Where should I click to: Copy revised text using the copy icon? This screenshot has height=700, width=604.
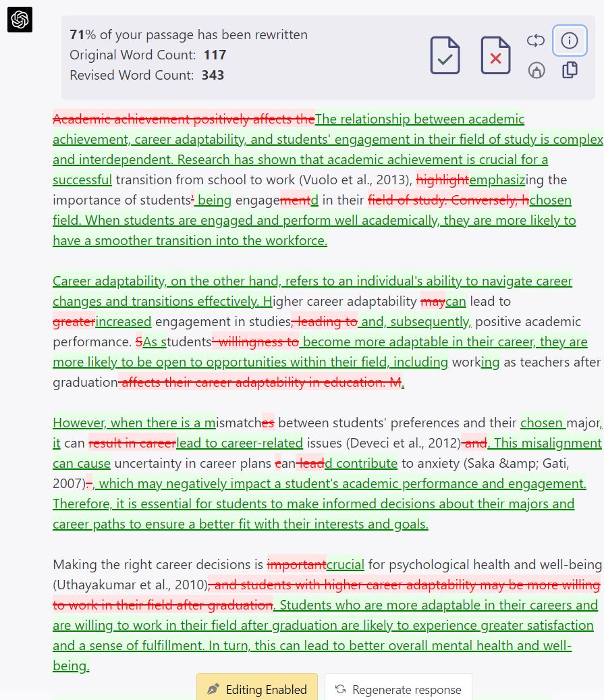point(570,70)
